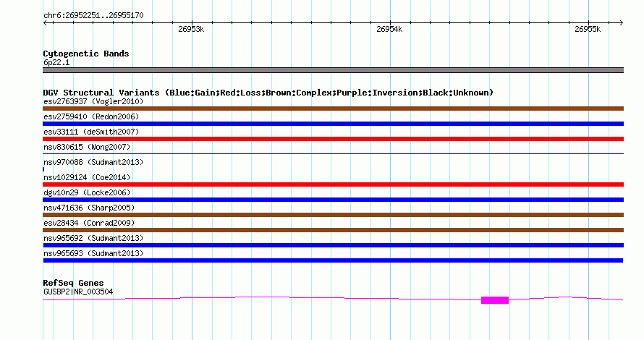Click the gray 6p22.1 cytogenetic band bar

pos(333,70)
